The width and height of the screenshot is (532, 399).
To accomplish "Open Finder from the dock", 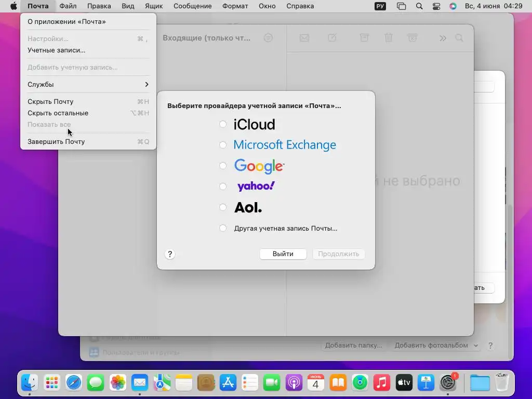I will (30, 383).
